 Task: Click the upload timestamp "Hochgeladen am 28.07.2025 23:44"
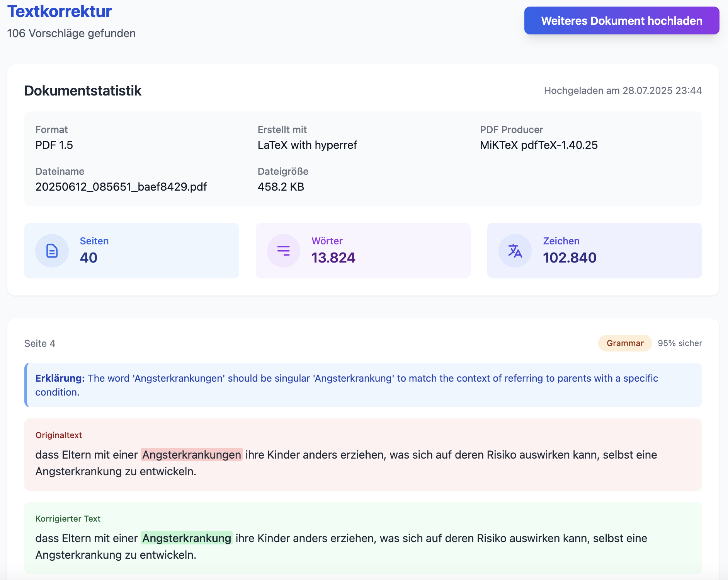(x=623, y=90)
